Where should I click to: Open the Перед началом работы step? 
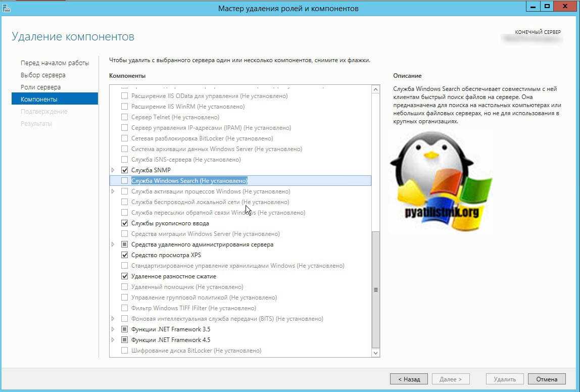tap(55, 63)
